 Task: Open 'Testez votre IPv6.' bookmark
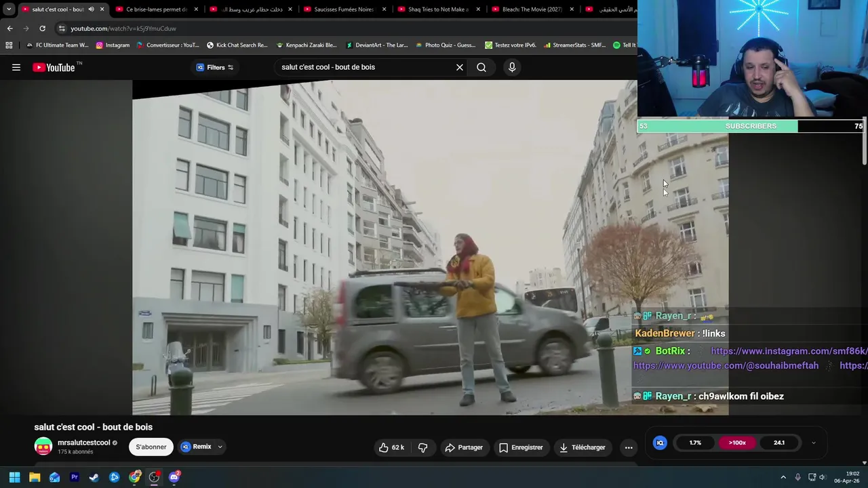[x=510, y=45]
